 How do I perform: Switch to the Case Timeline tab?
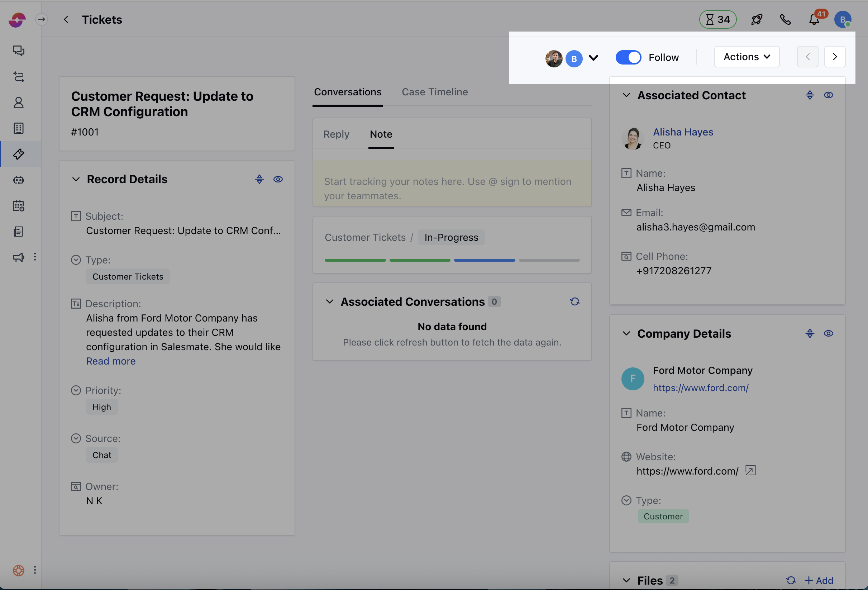click(x=434, y=92)
